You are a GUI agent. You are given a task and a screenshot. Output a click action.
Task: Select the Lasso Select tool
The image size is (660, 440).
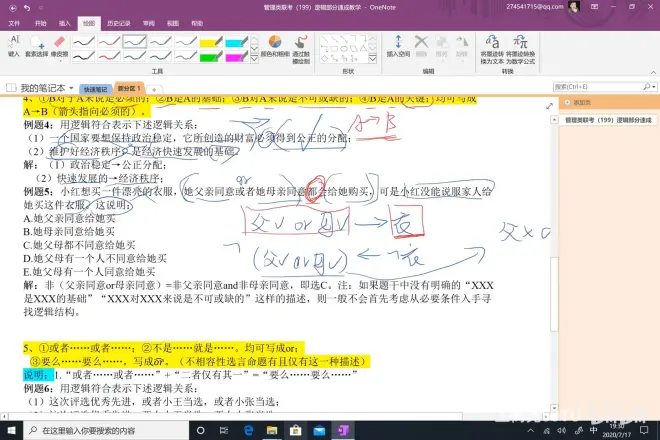pos(38,46)
